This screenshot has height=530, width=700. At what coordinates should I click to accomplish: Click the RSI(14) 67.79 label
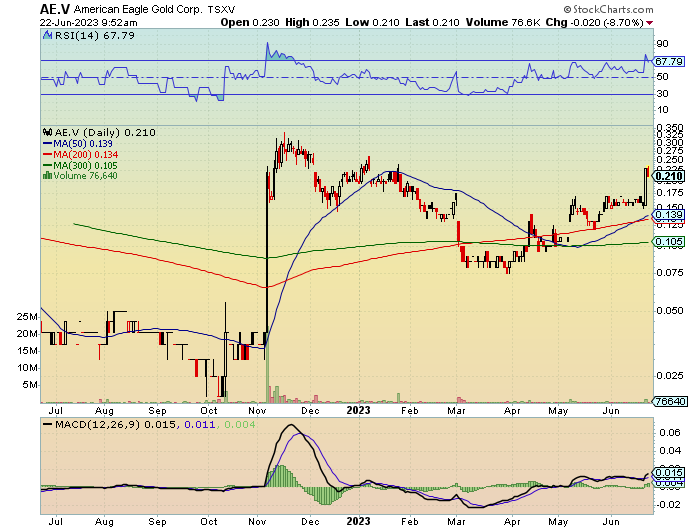point(94,35)
